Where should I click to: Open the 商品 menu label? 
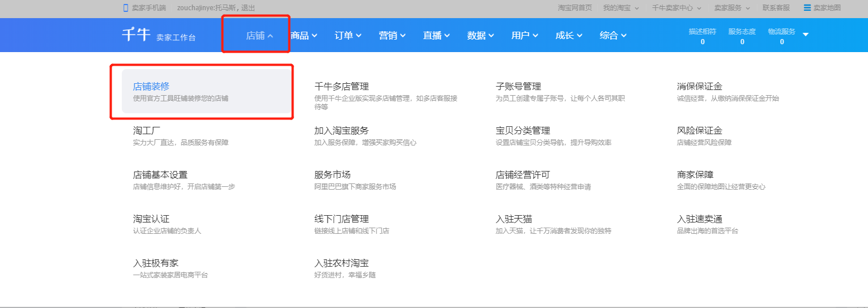pyautogui.click(x=299, y=35)
